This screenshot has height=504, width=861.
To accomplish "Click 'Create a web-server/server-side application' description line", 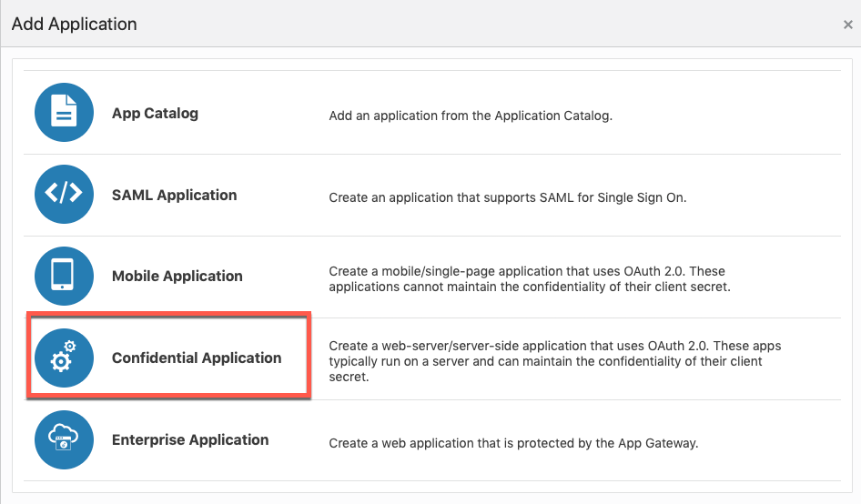I will [x=554, y=346].
